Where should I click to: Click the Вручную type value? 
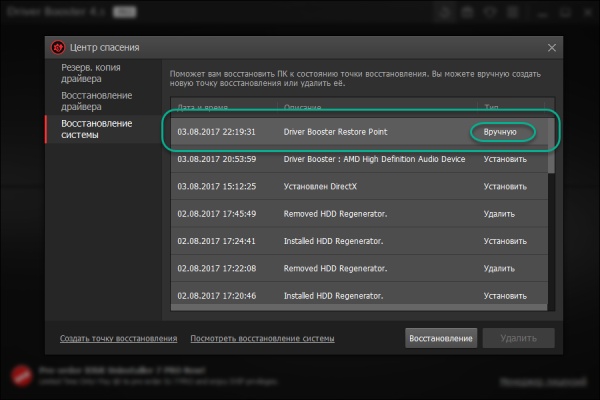tap(500, 132)
